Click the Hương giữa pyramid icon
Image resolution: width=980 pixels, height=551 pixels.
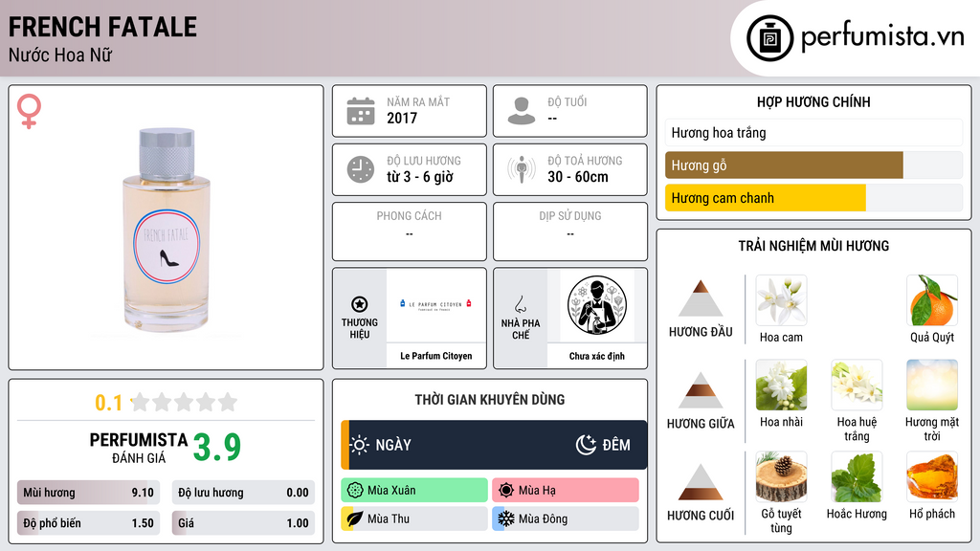[701, 390]
